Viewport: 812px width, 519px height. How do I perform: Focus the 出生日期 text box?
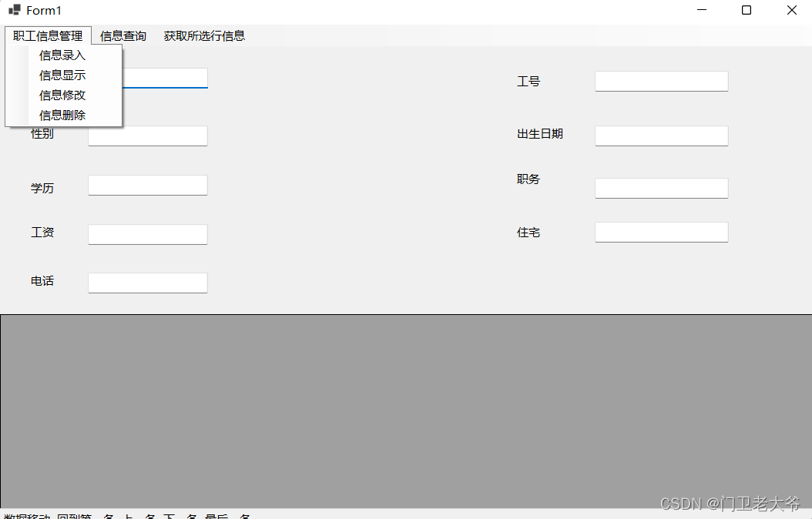tap(662, 136)
